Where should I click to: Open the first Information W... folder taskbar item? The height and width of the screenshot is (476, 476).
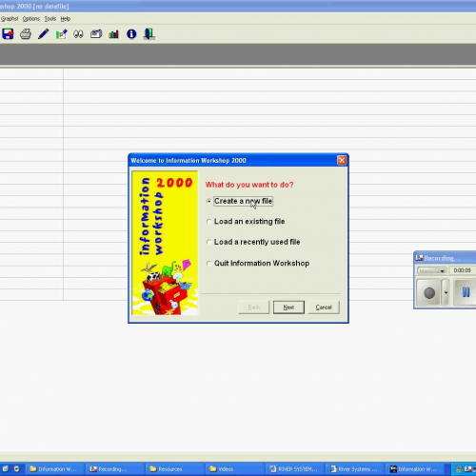pyautogui.click(x=56, y=469)
